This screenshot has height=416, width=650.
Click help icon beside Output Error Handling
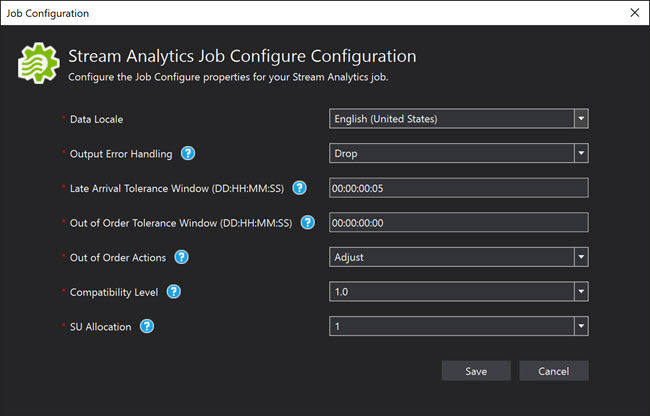[x=188, y=153]
